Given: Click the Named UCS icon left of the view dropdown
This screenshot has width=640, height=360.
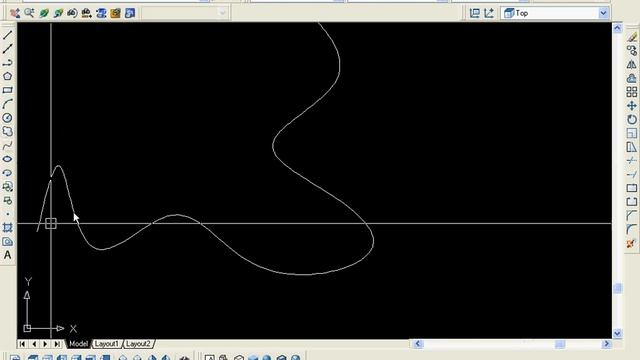Looking at the screenshot, I should [474, 13].
